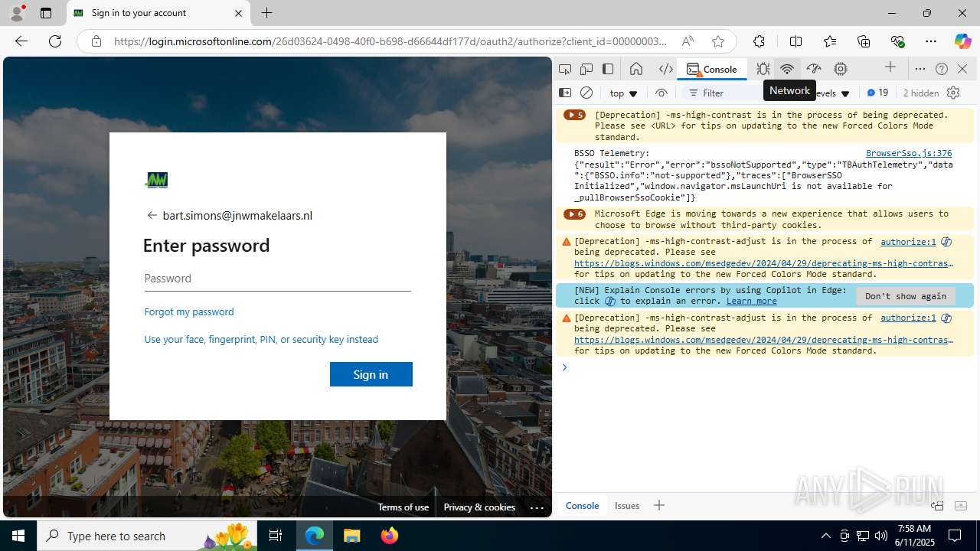Viewport: 980px width, 551px height.
Task: Open Edge tab actions menu
Action: 46,13
